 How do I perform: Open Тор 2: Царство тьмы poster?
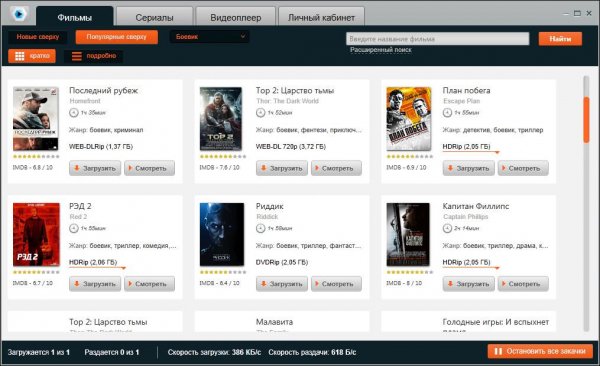(221, 119)
